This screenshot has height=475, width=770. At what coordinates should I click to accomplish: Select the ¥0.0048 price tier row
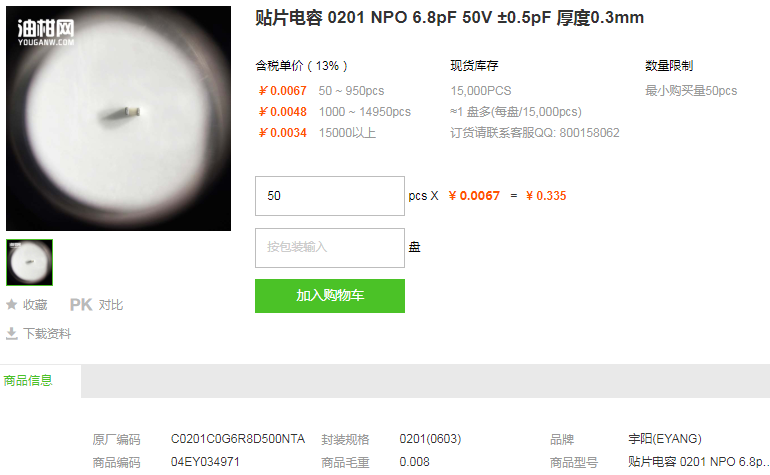tap(334, 112)
